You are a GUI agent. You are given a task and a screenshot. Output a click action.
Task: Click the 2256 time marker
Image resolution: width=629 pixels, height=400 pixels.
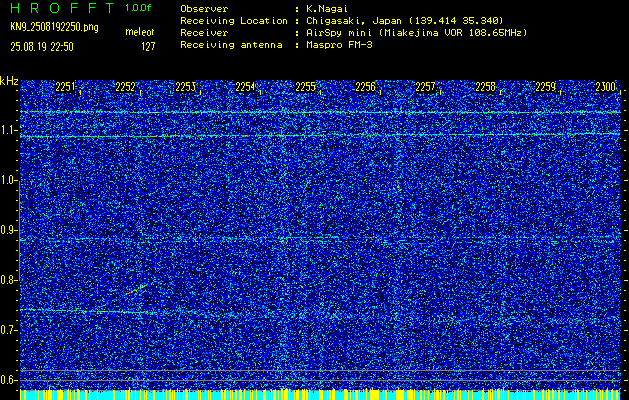[x=365, y=87]
